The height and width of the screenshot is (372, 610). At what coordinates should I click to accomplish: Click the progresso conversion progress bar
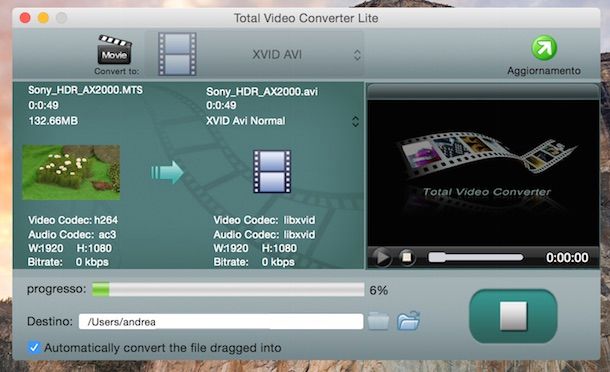click(228, 290)
